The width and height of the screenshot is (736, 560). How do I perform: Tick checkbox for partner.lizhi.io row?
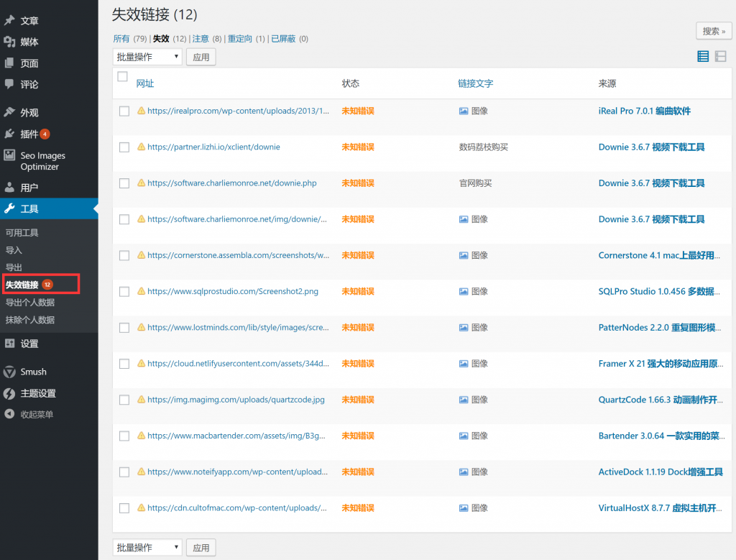(x=124, y=147)
